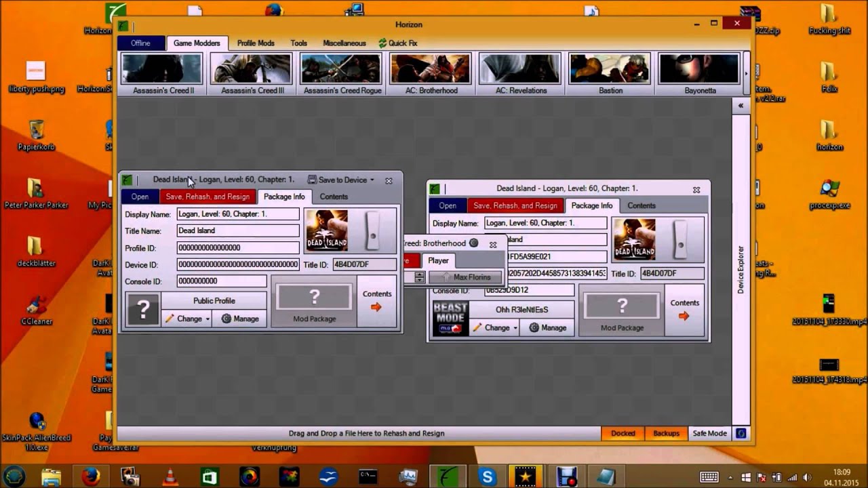Click Open in the Ohh R3leNtlEsS window

coord(448,205)
